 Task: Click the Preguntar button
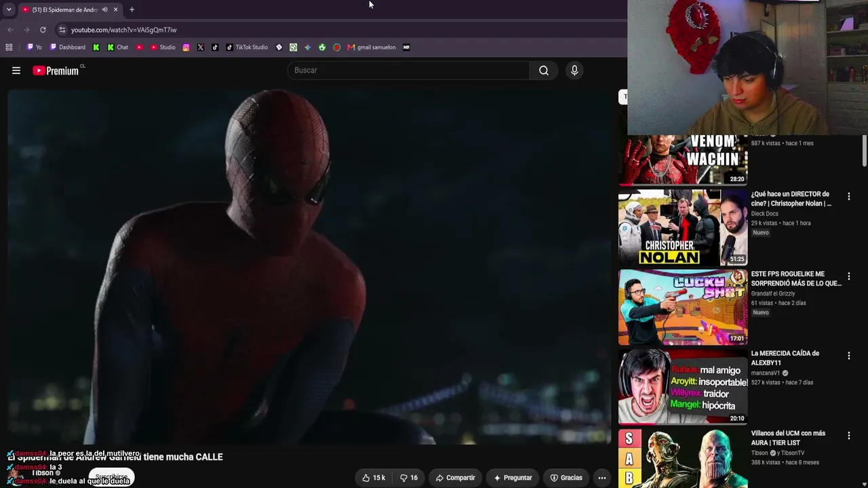tap(513, 478)
